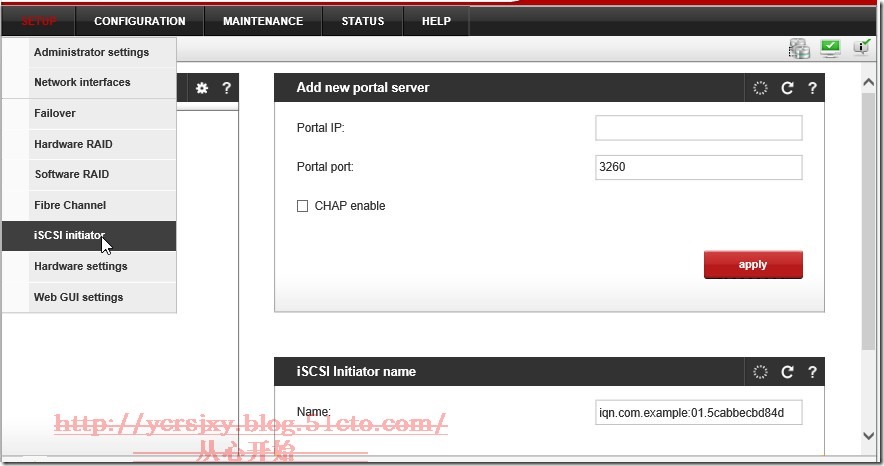The height and width of the screenshot is (466, 884).
Task: Refresh the iSCSI Initiator name panel
Action: 787,372
